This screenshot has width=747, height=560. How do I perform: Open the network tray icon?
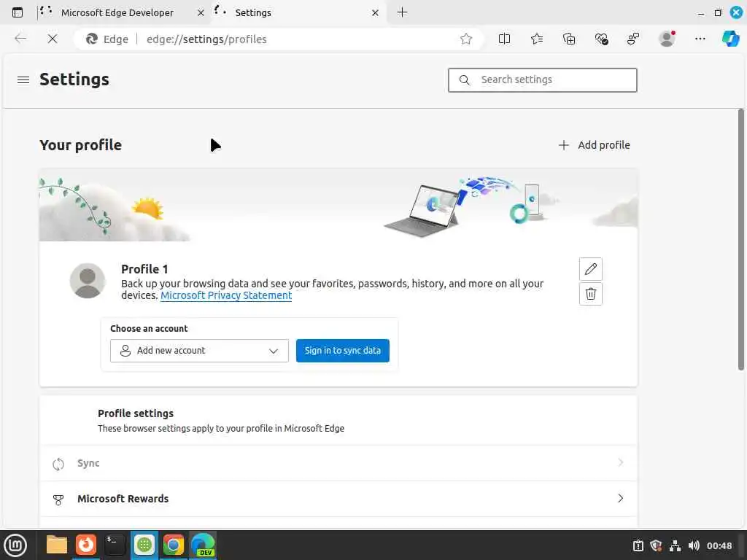[675, 545]
